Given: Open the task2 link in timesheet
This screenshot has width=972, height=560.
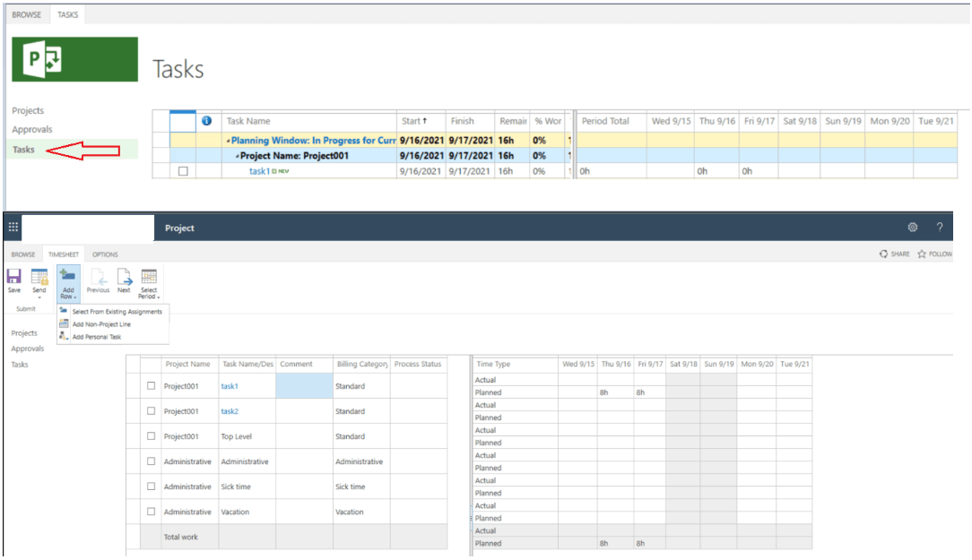Looking at the screenshot, I should tap(230, 411).
